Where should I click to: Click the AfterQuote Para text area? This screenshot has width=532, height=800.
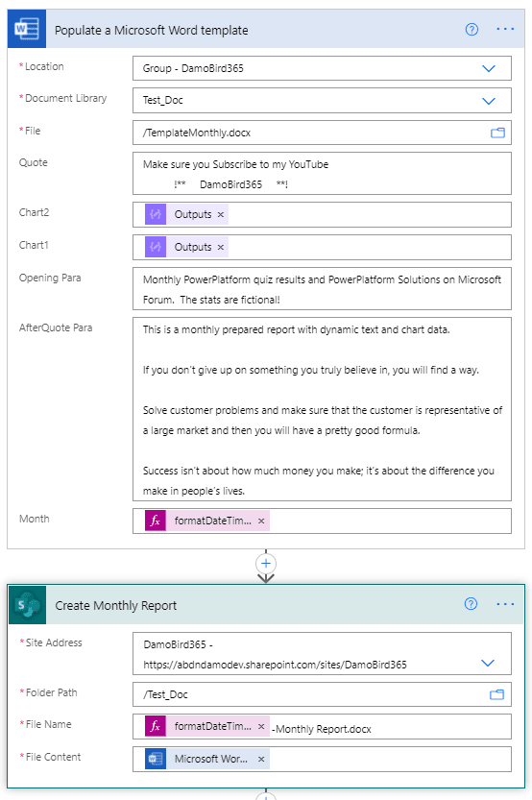322,409
